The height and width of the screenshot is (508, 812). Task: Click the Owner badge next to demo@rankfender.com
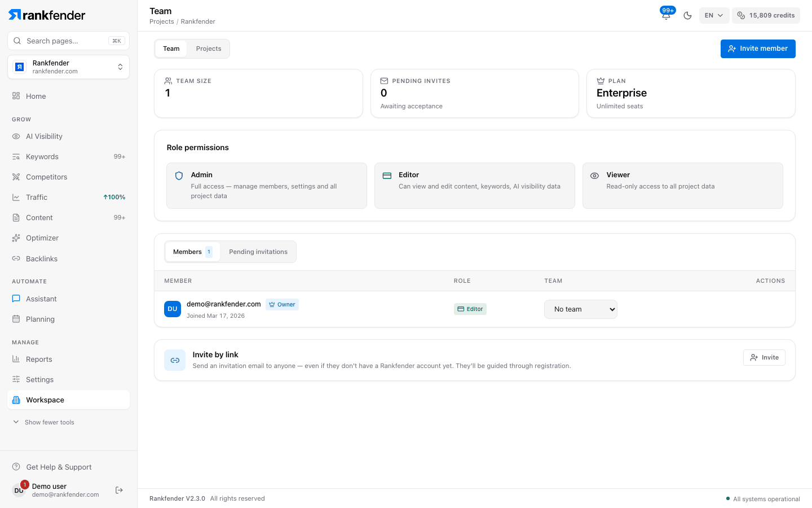tap(282, 305)
